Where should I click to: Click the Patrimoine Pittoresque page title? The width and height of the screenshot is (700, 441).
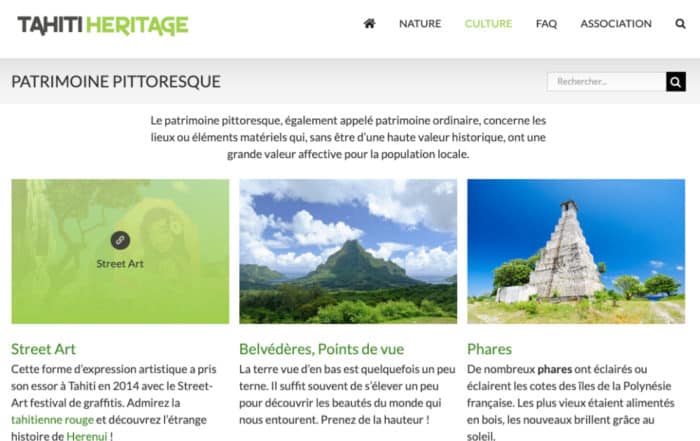point(116,82)
